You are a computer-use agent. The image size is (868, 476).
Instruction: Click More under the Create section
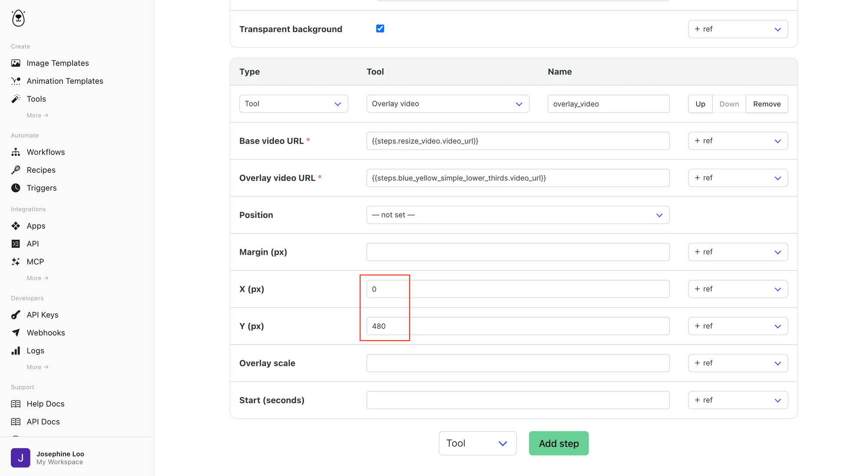(x=37, y=115)
